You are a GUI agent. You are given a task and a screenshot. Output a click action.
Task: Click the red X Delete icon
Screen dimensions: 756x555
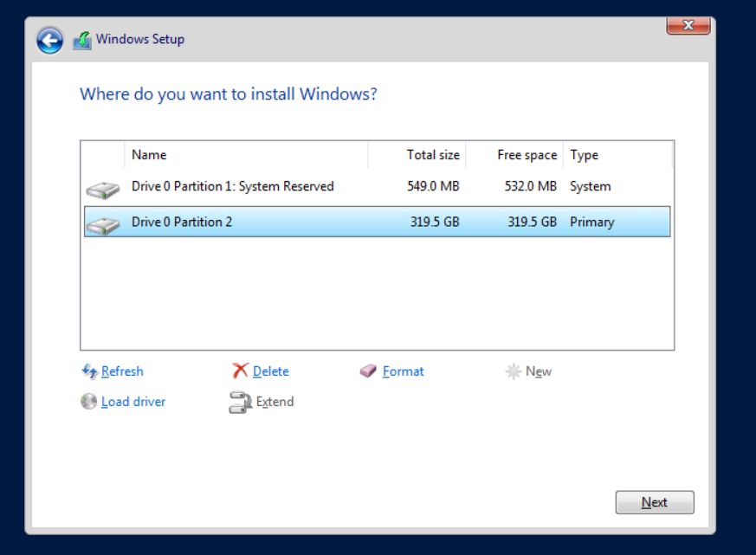click(x=240, y=371)
